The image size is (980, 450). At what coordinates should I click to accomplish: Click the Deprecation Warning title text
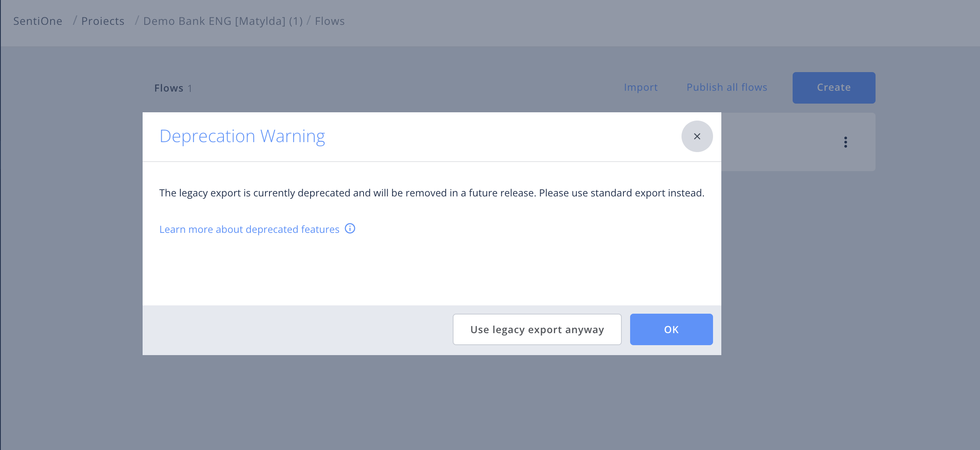click(242, 136)
